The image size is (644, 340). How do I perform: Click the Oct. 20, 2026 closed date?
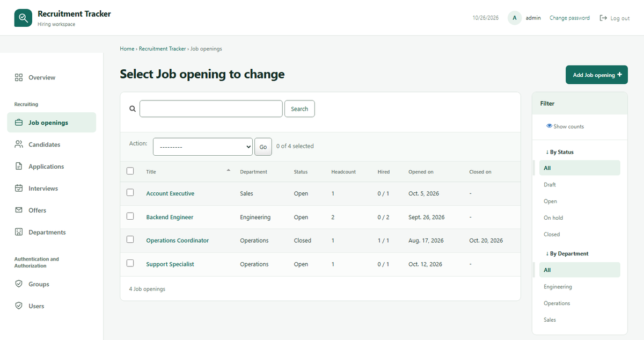pos(486,241)
